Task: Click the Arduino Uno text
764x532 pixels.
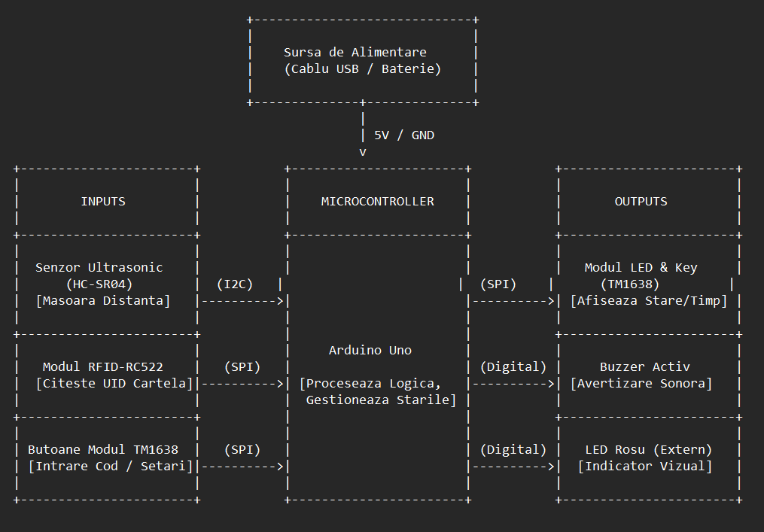Action: (x=370, y=351)
